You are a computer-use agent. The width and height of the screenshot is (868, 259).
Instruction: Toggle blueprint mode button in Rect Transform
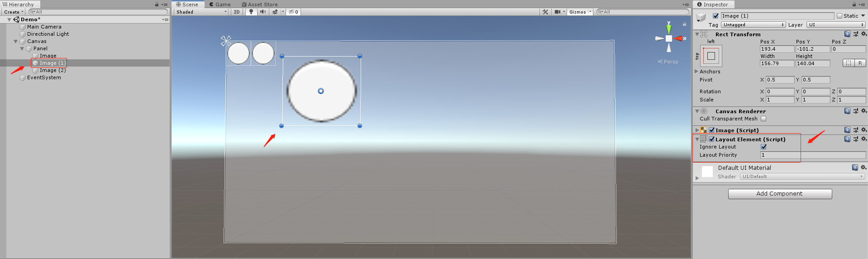coord(849,63)
